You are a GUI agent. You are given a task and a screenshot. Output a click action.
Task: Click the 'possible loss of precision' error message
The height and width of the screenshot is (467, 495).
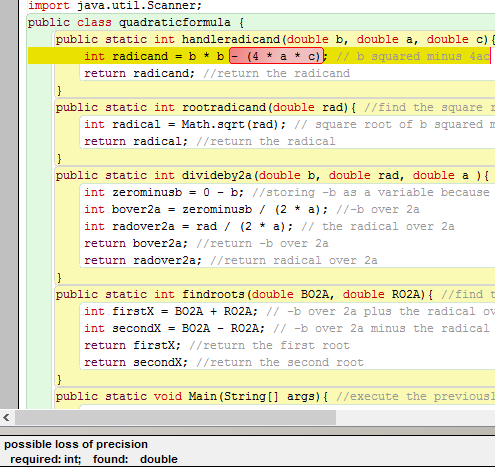76,444
